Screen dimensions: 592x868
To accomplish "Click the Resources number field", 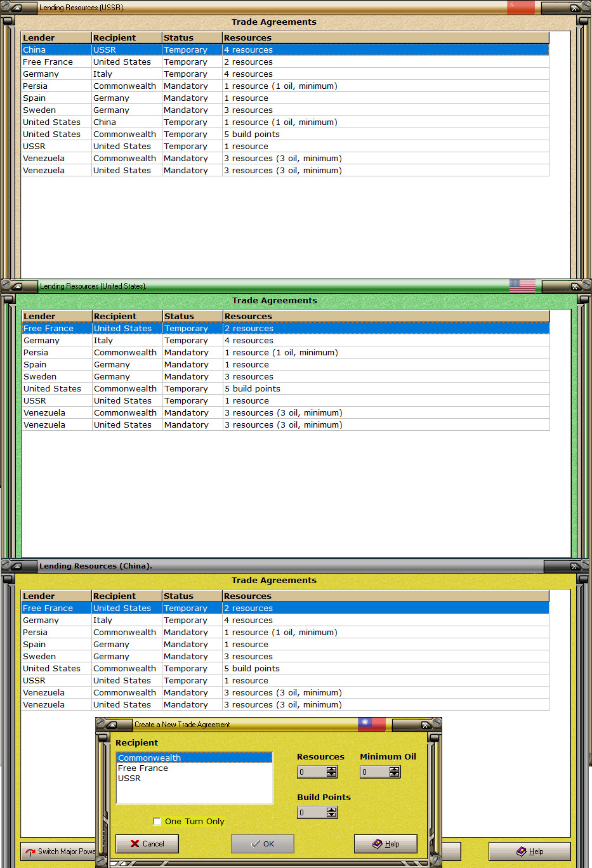I will (312, 772).
